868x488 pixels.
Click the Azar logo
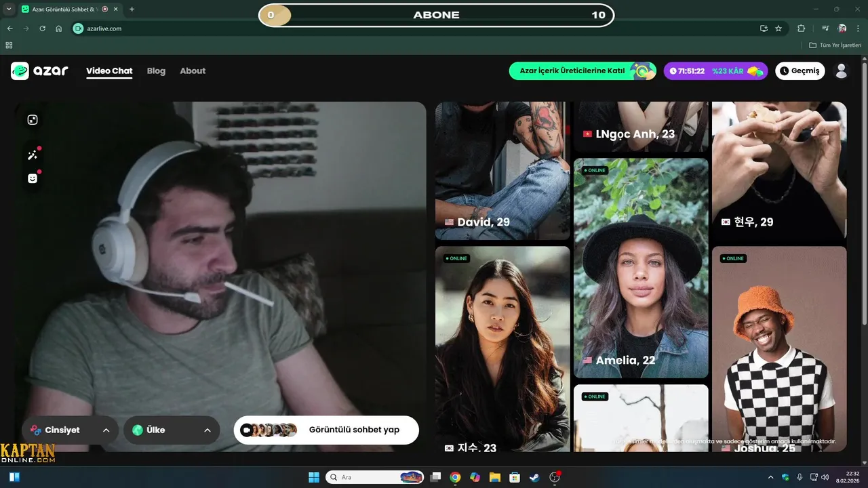(x=39, y=70)
